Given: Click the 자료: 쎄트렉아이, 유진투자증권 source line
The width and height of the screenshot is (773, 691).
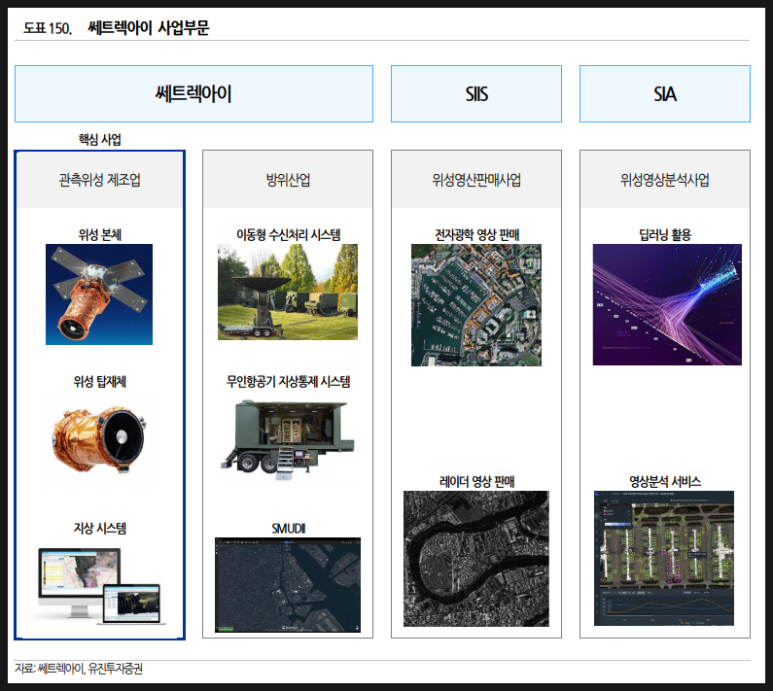Looking at the screenshot, I should tap(78, 668).
